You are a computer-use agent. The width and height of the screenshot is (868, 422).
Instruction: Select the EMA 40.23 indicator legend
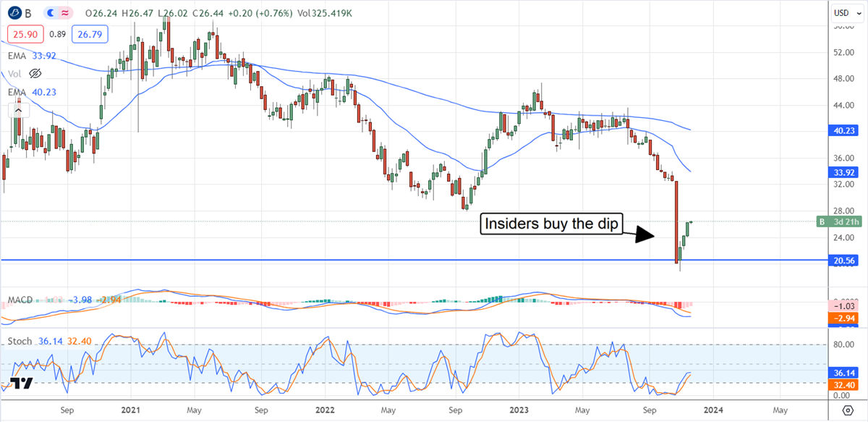[33, 91]
